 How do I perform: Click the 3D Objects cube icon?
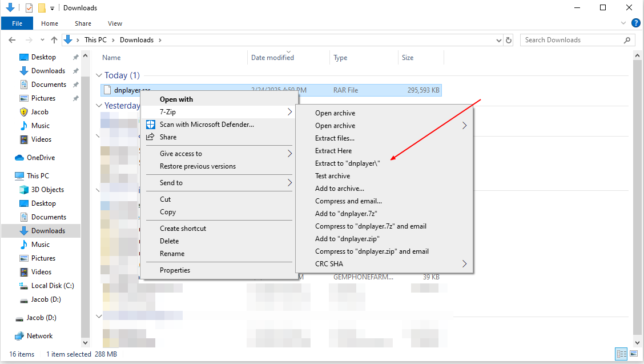pos(24,190)
